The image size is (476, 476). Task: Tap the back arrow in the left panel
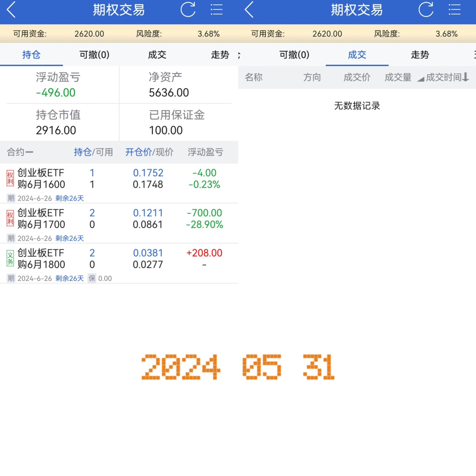click(11, 10)
